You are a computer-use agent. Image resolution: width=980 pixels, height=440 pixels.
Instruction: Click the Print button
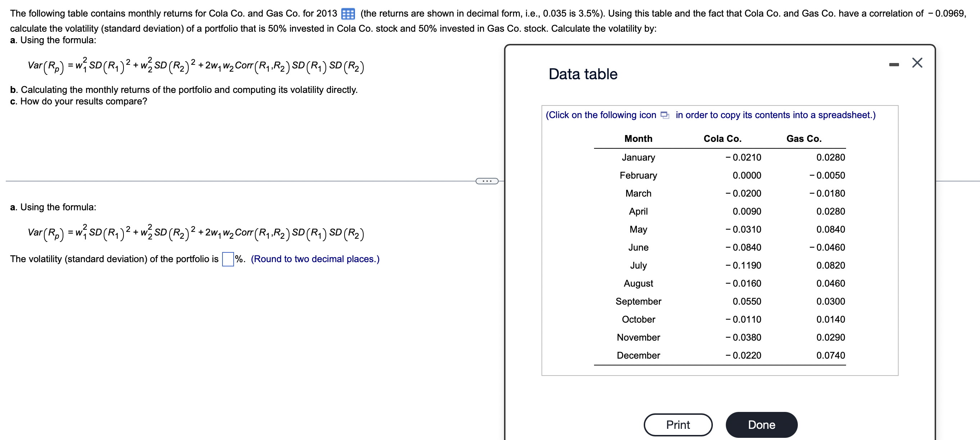click(x=678, y=425)
